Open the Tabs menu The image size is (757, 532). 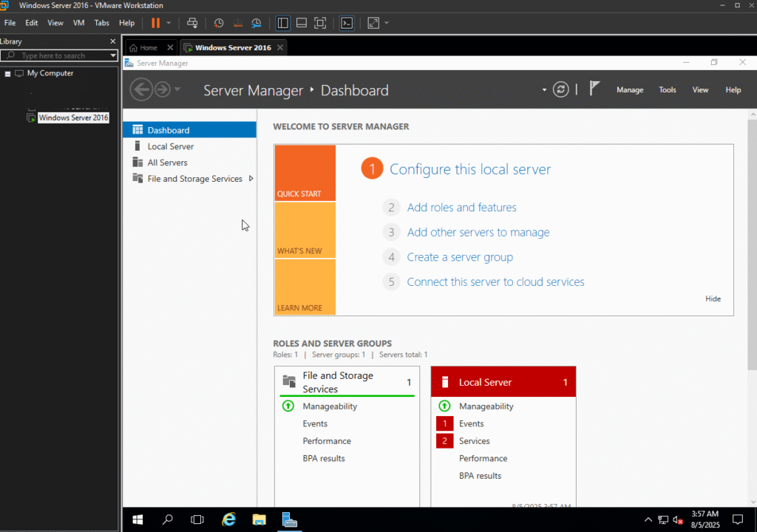tap(101, 23)
